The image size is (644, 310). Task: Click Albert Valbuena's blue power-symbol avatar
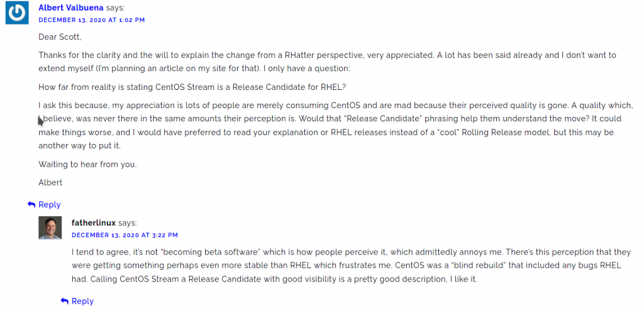17,13
